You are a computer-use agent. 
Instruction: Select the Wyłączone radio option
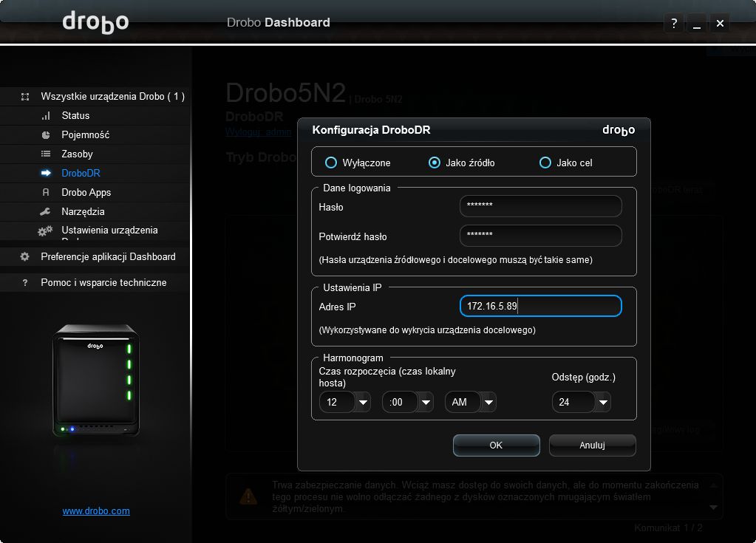point(331,163)
